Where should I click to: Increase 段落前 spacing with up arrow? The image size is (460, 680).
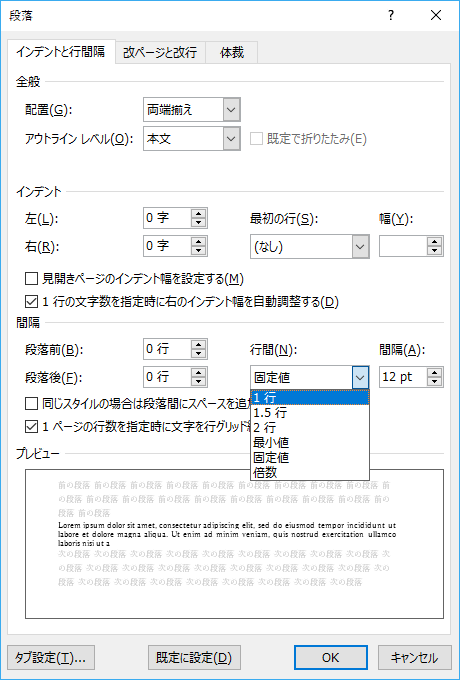tap(199, 345)
